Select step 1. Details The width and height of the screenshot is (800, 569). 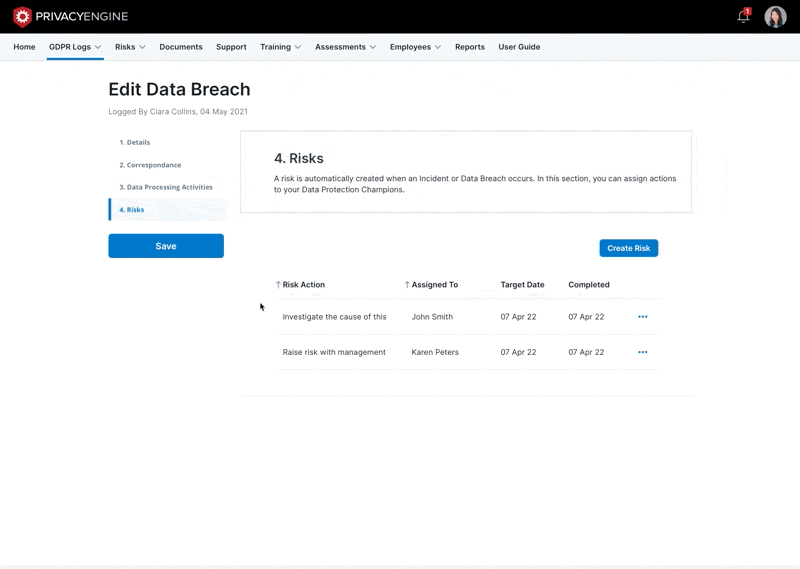click(135, 142)
